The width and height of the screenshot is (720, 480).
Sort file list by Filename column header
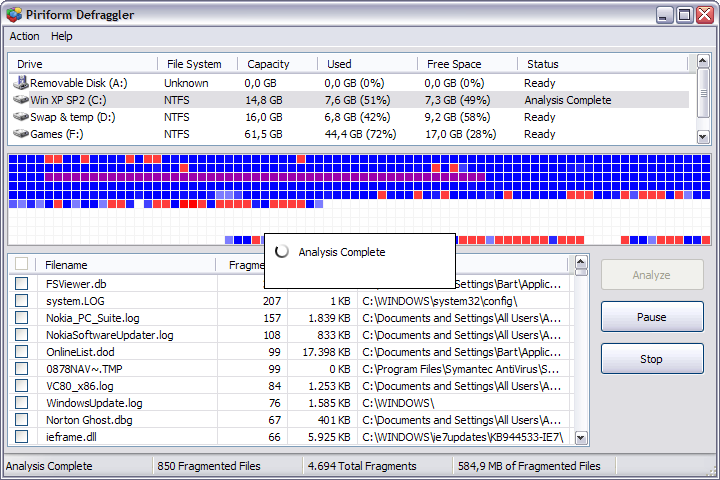125,265
